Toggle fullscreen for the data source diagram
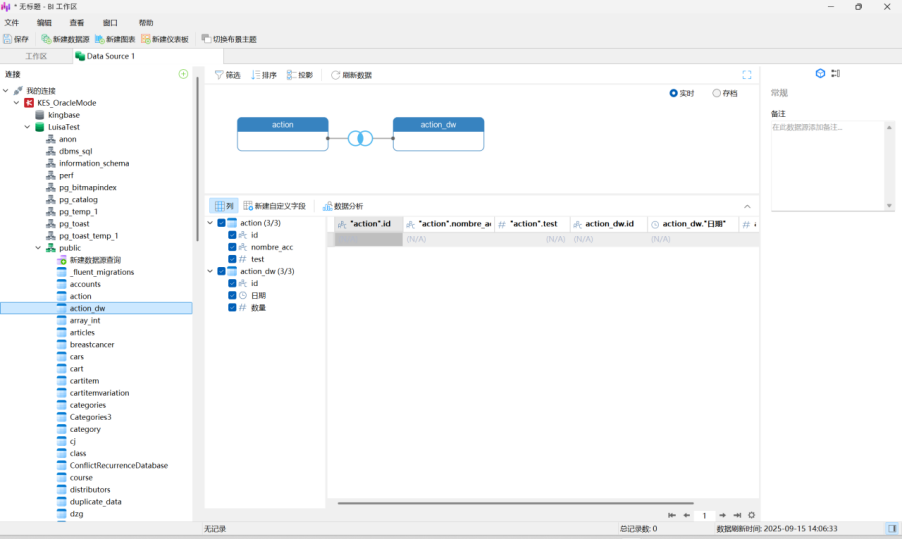This screenshot has height=539, width=903. tap(746, 75)
